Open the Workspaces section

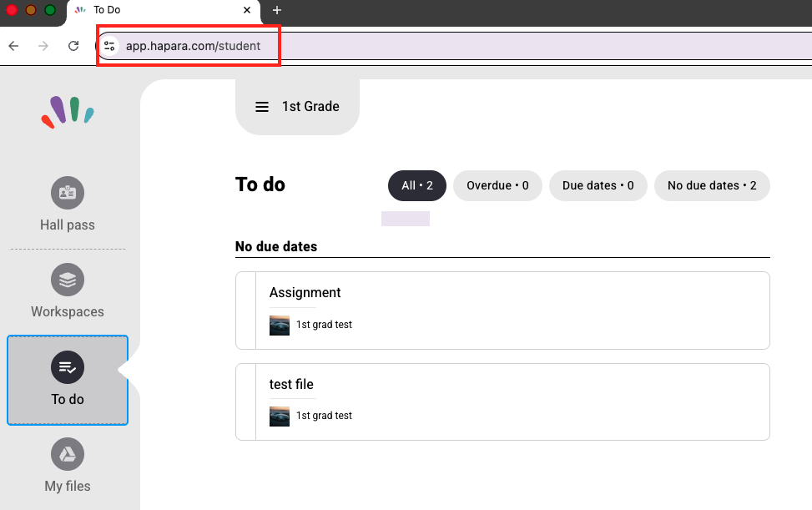[x=68, y=291]
